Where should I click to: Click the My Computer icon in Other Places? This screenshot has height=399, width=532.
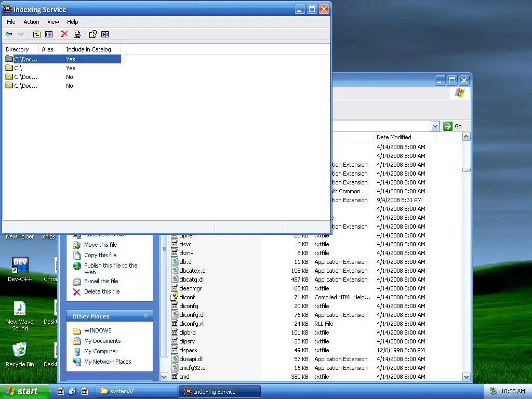tap(77, 352)
